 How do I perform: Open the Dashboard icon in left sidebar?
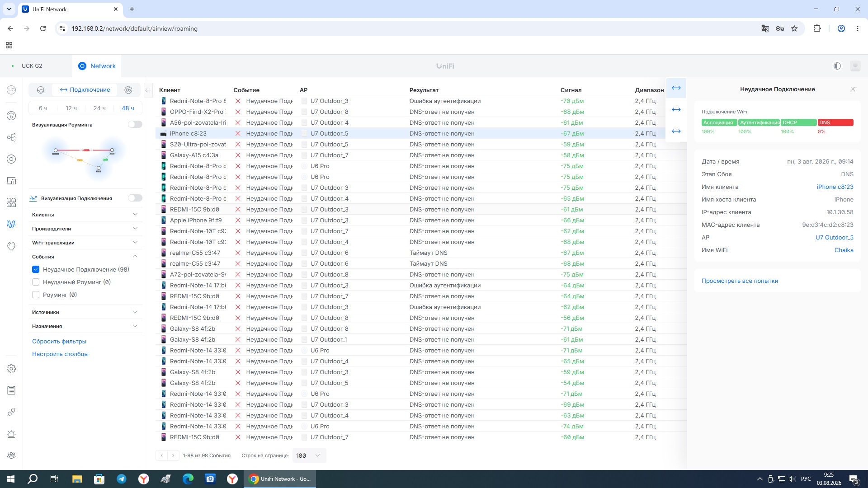coord(11,116)
